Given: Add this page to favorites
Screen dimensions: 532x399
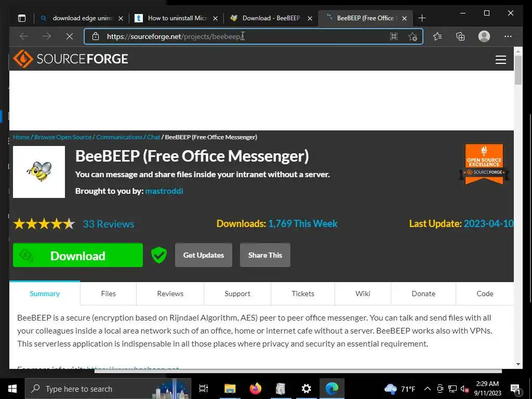Looking at the screenshot, I should point(413,36).
